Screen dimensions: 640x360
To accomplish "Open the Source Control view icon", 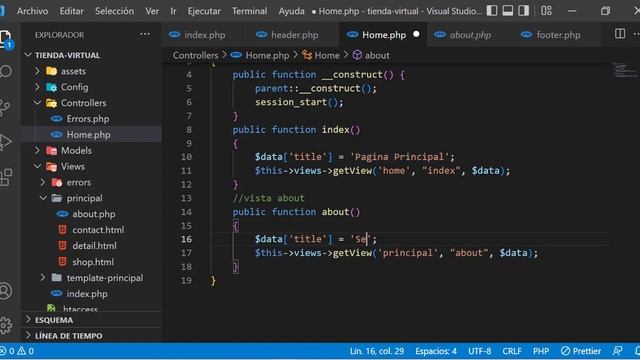I will tap(5, 107).
